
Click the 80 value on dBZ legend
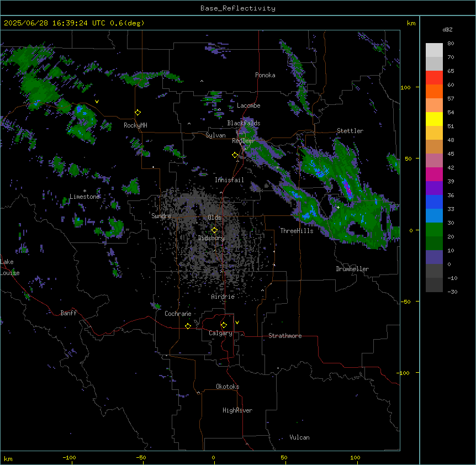pos(451,44)
